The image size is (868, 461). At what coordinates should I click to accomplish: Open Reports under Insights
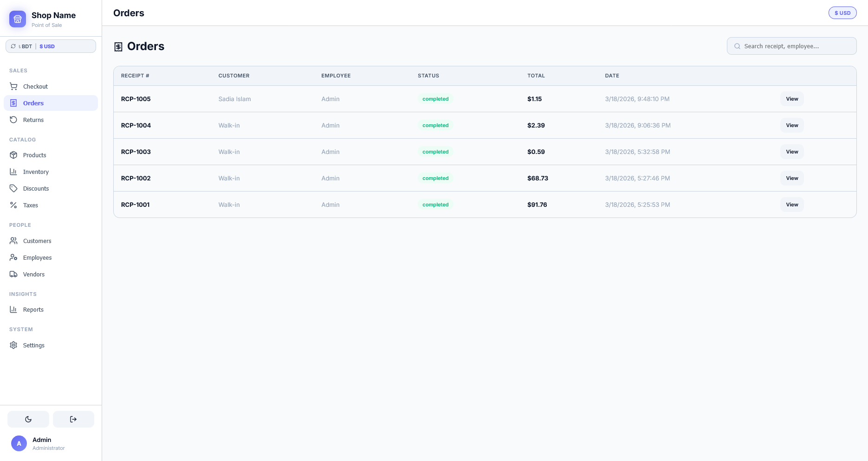(33, 310)
